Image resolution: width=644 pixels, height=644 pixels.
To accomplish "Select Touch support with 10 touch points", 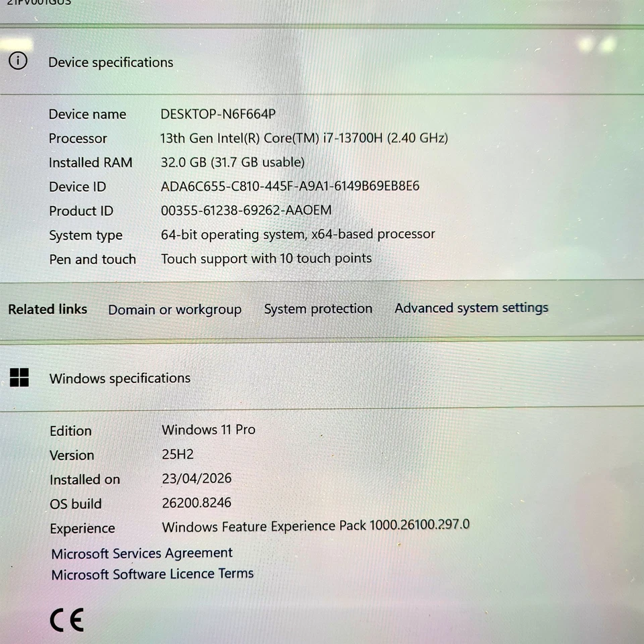I will pyautogui.click(x=266, y=259).
